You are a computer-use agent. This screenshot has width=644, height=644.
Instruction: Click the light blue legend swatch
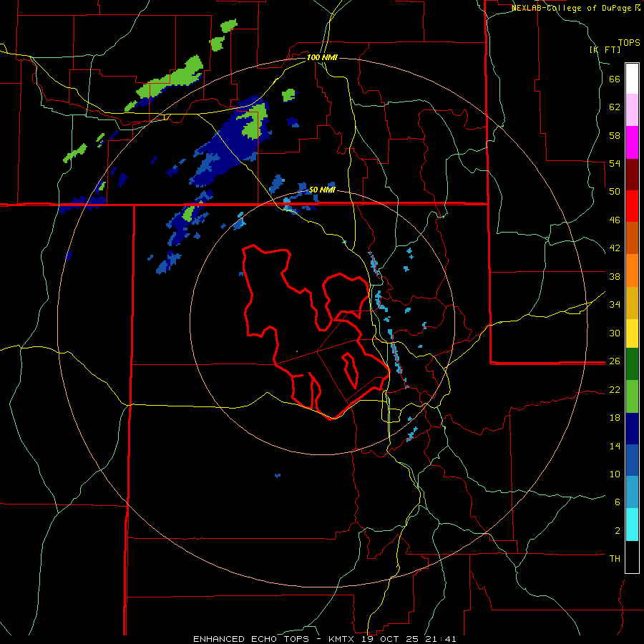coord(632,492)
